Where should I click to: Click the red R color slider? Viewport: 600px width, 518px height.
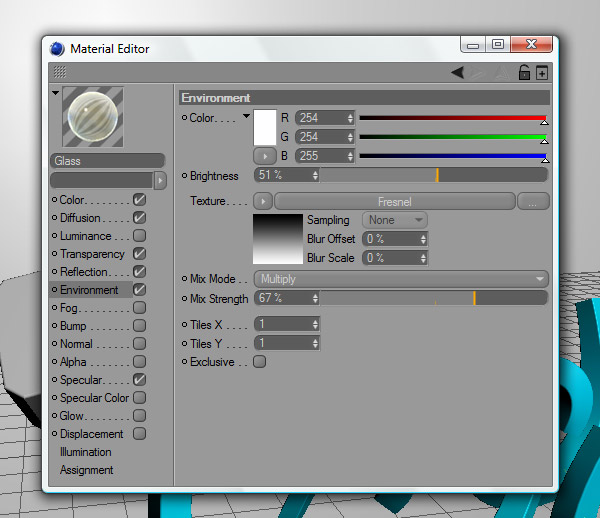point(453,118)
